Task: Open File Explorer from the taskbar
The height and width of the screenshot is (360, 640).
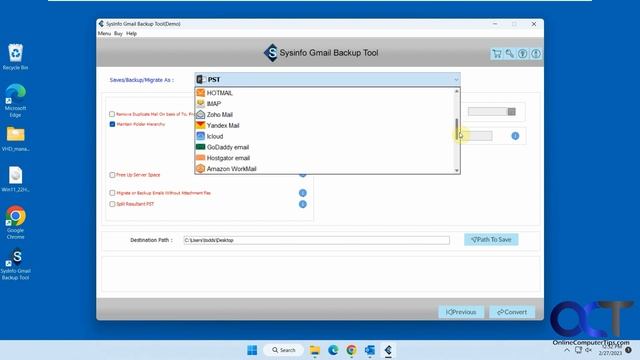Action: pyautogui.click(x=315, y=350)
